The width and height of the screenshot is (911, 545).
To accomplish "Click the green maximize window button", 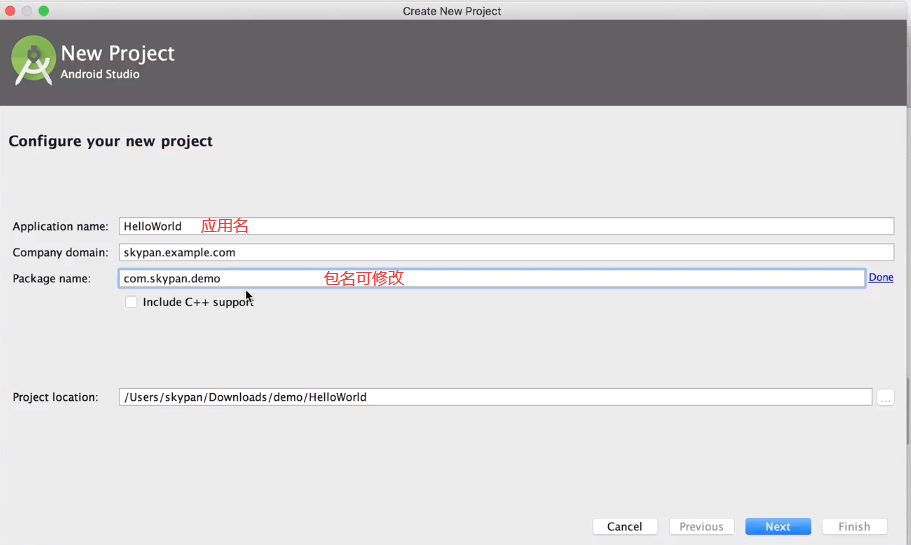I will 44,11.
